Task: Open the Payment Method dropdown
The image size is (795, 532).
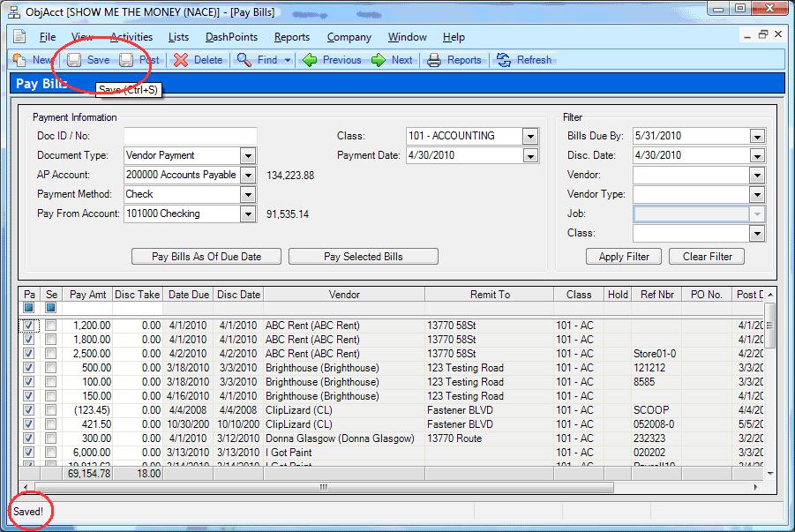Action: pos(248,194)
